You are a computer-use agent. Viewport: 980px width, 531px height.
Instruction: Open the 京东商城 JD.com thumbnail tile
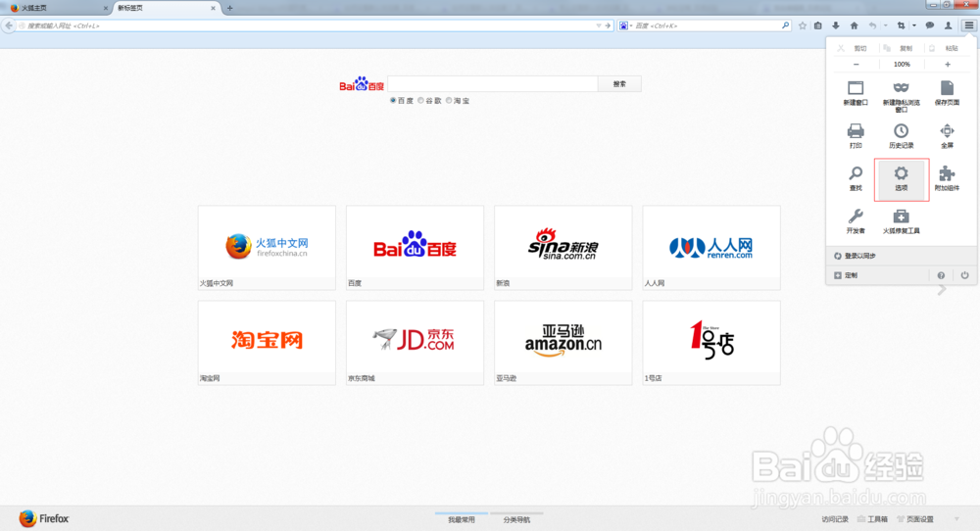click(415, 342)
